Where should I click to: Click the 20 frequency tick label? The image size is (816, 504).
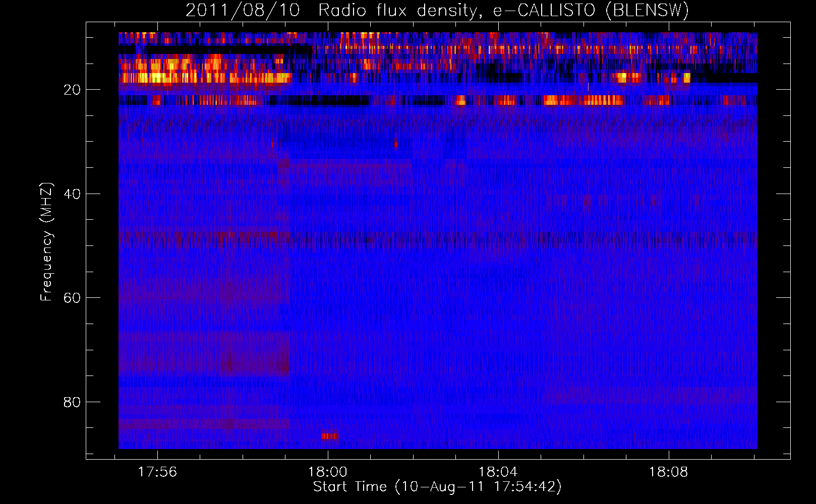tap(72, 90)
